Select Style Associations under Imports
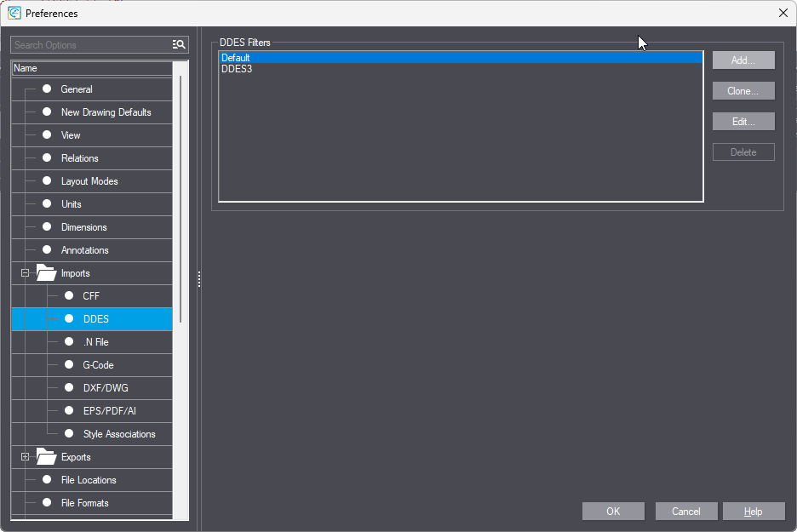The width and height of the screenshot is (797, 532). tap(119, 434)
